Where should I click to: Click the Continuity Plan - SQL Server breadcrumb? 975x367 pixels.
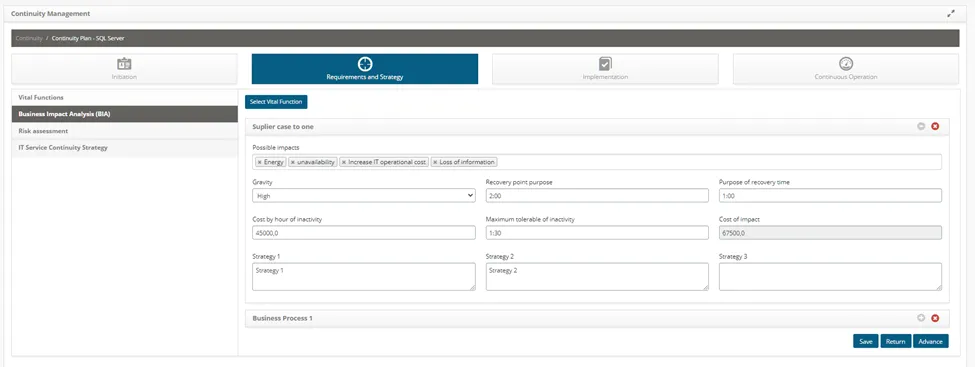tap(88, 39)
